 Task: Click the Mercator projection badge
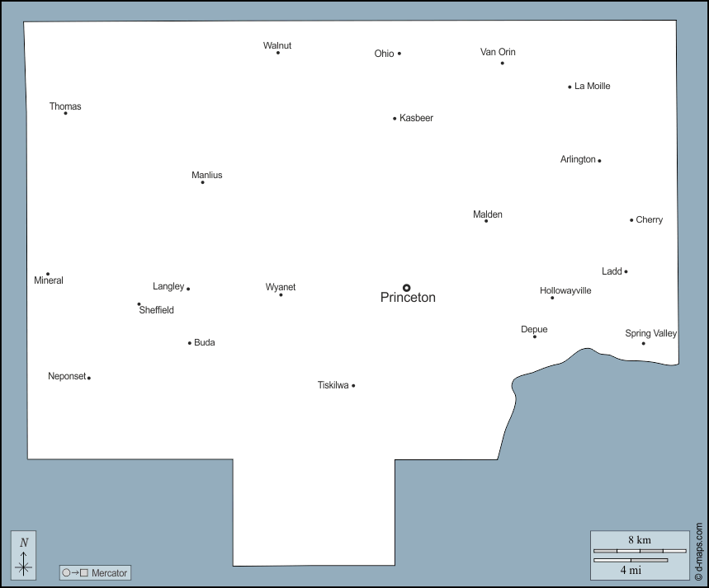click(x=95, y=572)
